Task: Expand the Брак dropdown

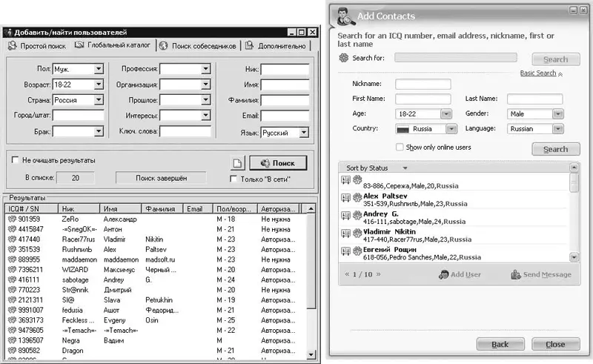Action: click(x=99, y=131)
